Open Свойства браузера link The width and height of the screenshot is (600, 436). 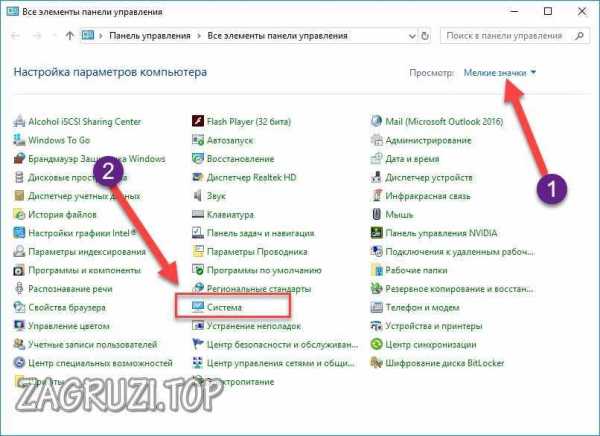click(x=67, y=307)
